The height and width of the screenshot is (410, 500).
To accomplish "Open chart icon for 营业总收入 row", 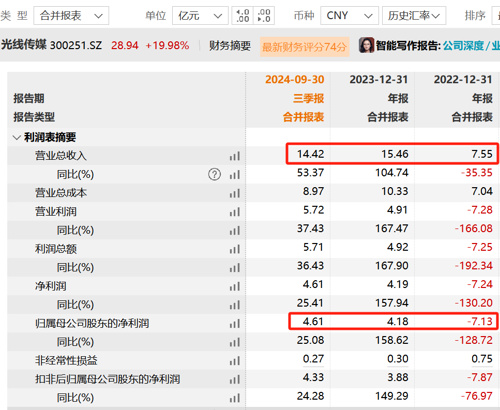I will tap(235, 156).
